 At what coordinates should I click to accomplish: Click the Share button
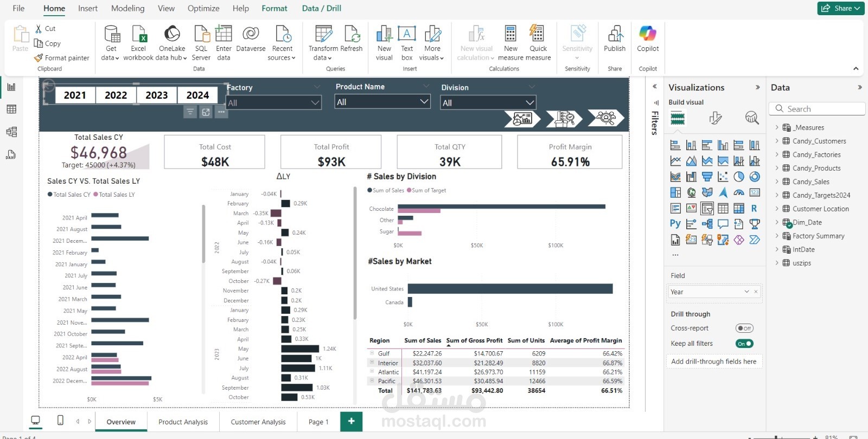coord(841,8)
